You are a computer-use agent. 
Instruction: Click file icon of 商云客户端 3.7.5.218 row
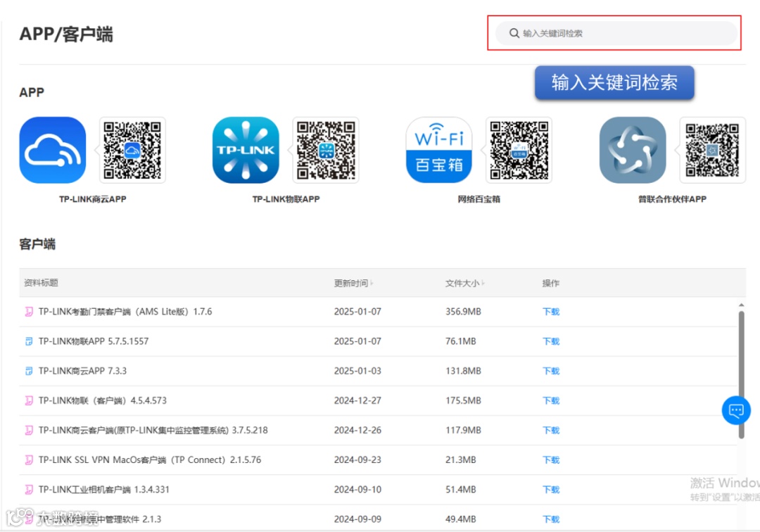pos(29,430)
